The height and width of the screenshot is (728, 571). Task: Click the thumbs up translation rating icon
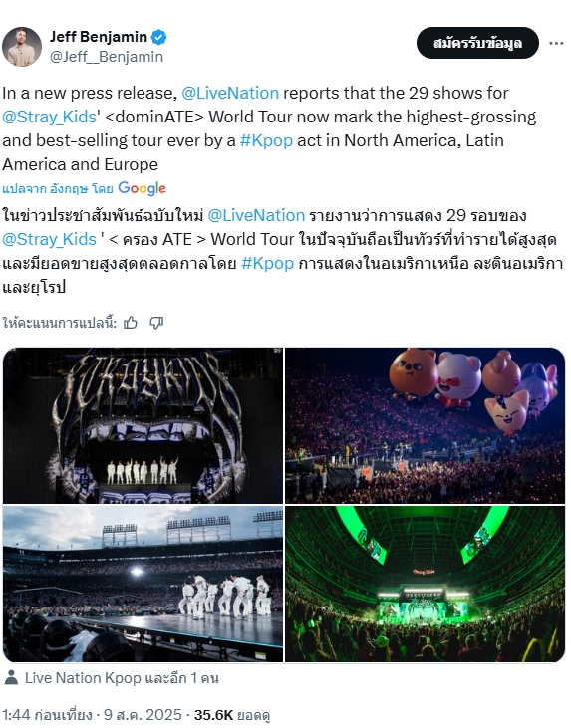click(x=131, y=323)
